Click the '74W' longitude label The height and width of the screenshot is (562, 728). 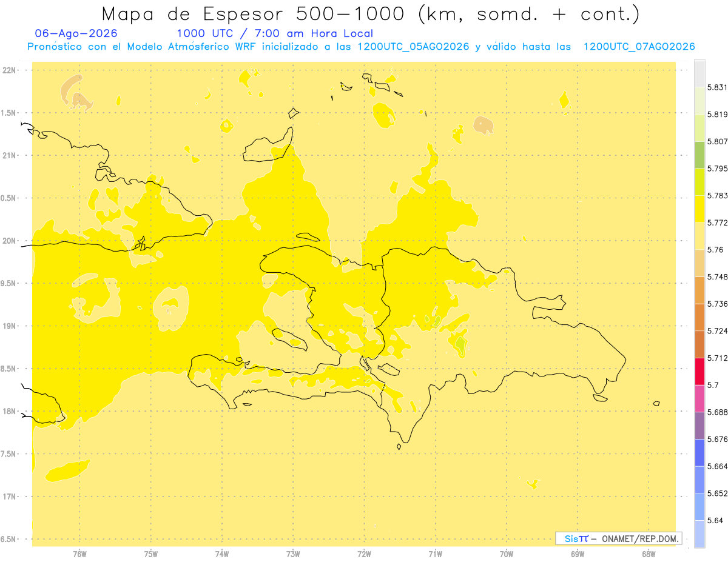coord(222,554)
